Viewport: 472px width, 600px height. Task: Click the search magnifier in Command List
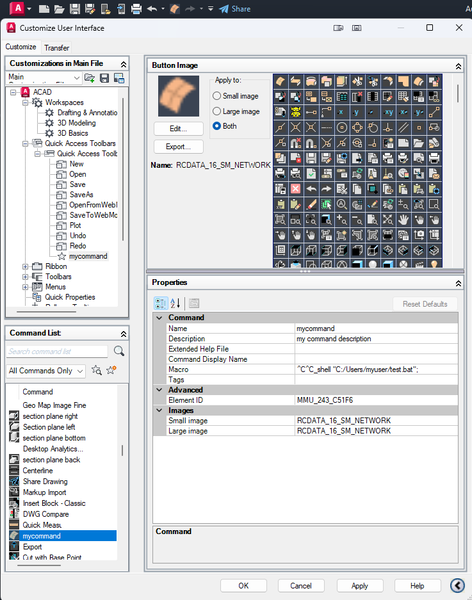tap(119, 351)
